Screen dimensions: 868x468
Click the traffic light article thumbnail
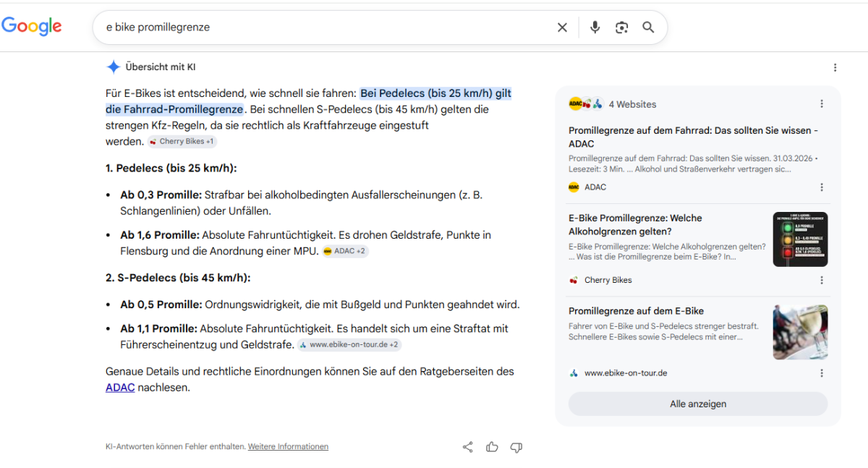(x=800, y=239)
